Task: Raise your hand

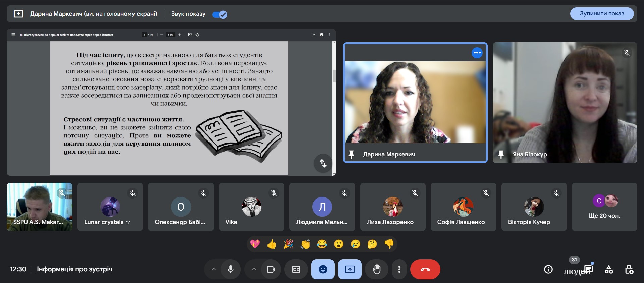Action: tap(377, 269)
